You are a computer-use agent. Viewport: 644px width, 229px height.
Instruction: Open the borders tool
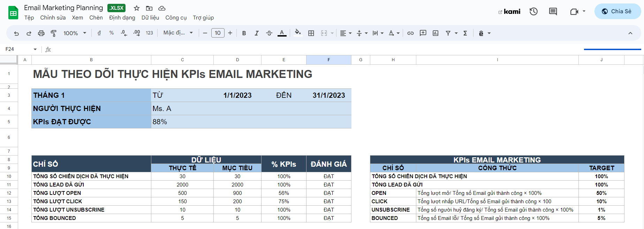(311, 33)
